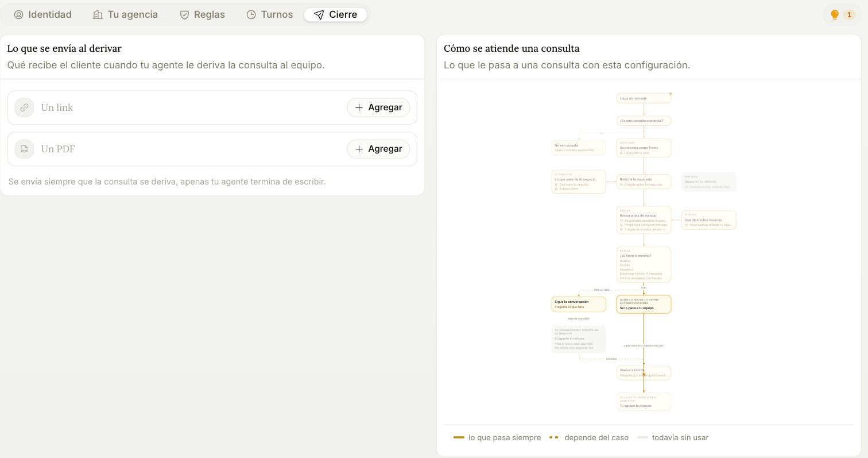The image size is (868, 458).
Task: Click the 'Se envía siempre que la consulta' note
Action: (x=167, y=182)
